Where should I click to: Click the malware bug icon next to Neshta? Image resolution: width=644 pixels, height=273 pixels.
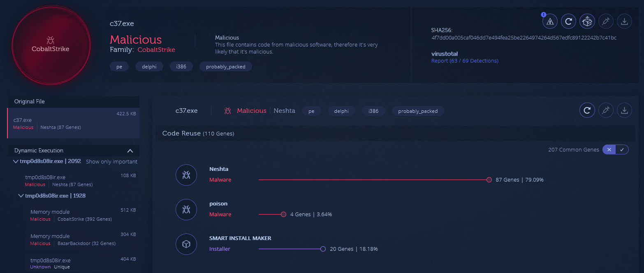click(186, 175)
